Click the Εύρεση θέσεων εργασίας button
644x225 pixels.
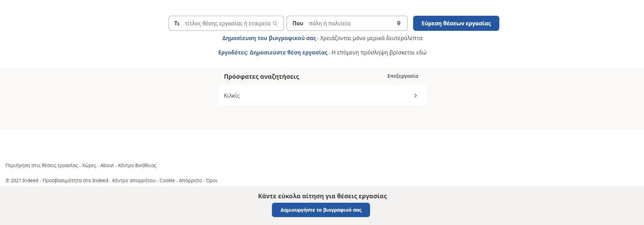coord(456,23)
